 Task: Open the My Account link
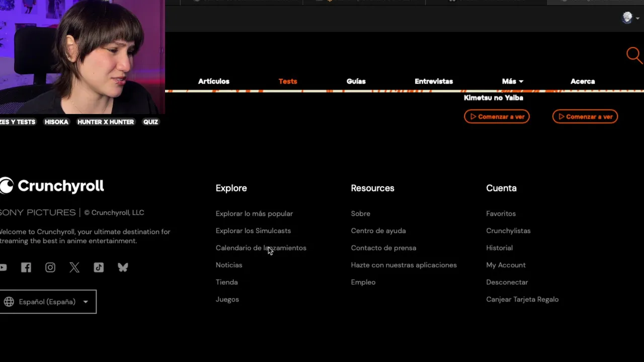point(506,265)
